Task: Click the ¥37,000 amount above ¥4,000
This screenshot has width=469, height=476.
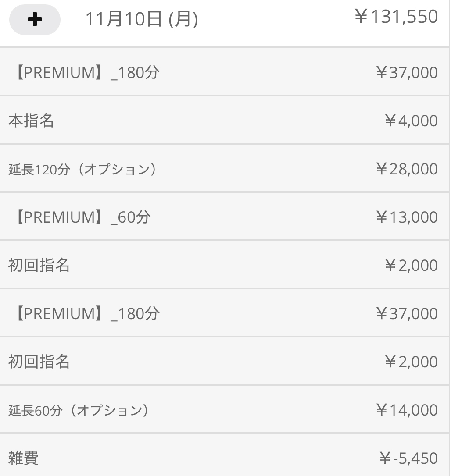Action: tap(406, 73)
